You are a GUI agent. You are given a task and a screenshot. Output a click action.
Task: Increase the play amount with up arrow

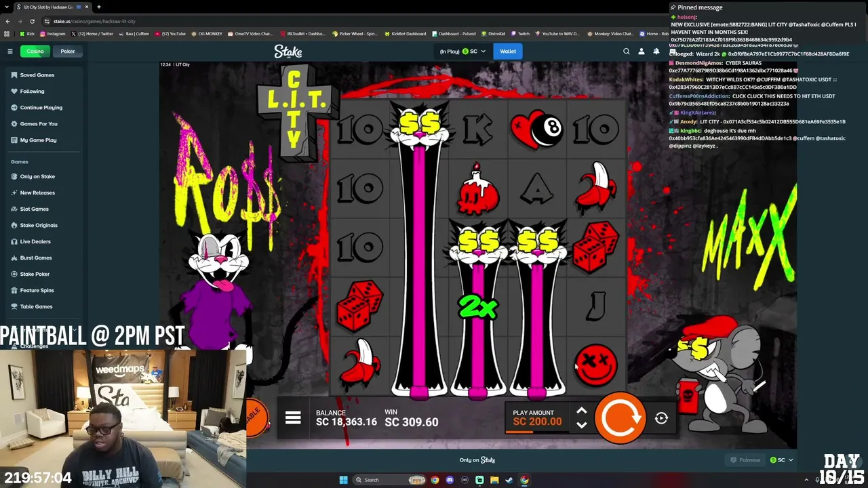581,411
